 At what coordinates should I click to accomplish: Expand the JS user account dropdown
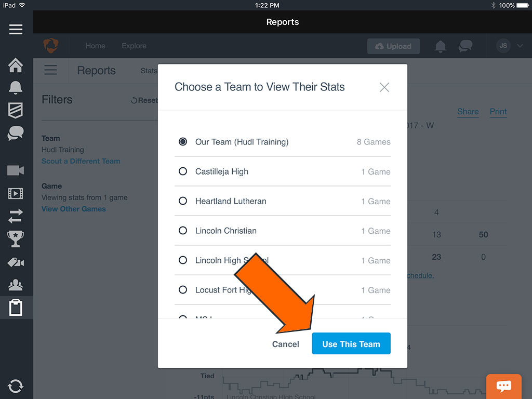click(509, 46)
